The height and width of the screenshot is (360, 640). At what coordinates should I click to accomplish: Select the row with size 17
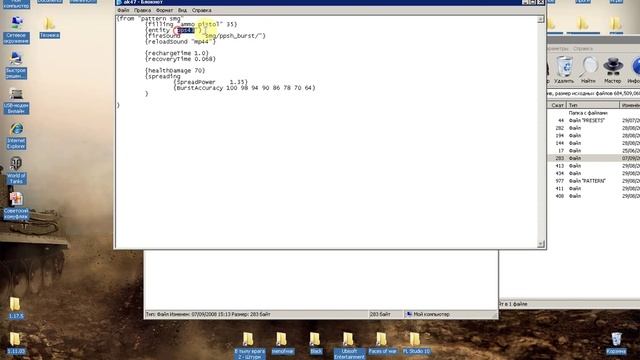593,151
